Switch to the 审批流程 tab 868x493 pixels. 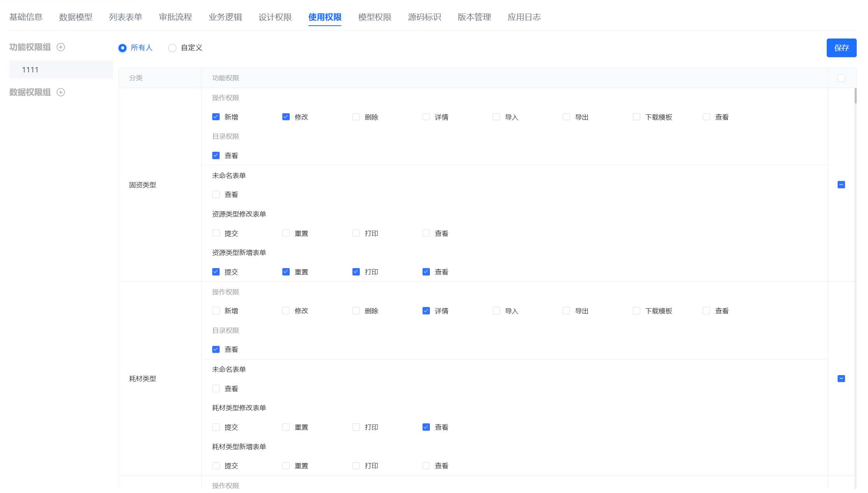(x=175, y=17)
